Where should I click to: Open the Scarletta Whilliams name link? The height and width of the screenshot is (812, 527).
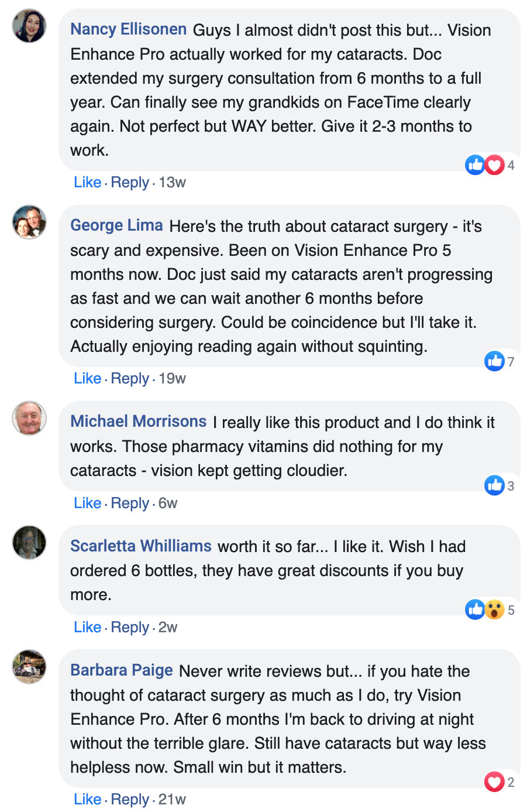[141, 546]
